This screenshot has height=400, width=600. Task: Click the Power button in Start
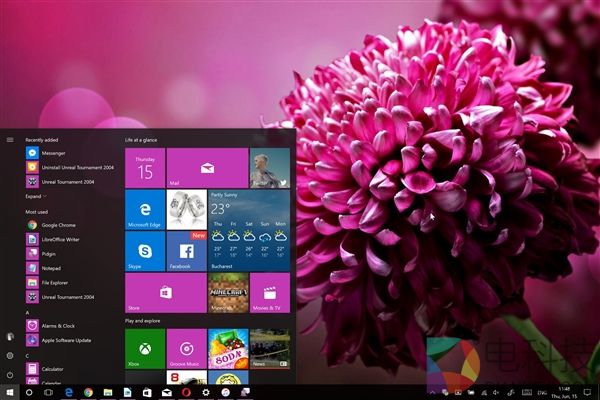click(x=10, y=375)
